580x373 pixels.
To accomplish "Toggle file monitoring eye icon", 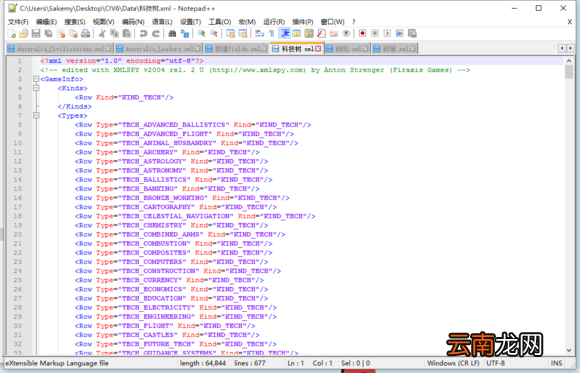I will tap(346, 34).
